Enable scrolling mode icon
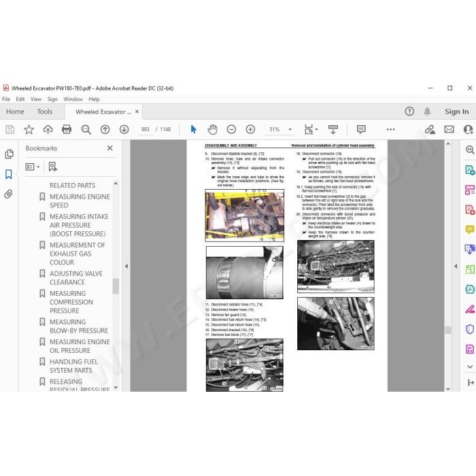Screen dimensions: 476x476 coord(333,130)
